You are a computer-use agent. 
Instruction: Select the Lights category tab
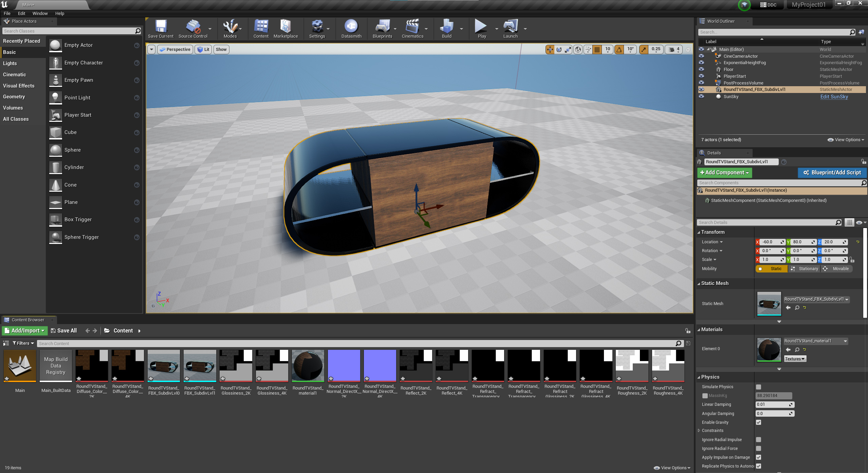(x=10, y=63)
